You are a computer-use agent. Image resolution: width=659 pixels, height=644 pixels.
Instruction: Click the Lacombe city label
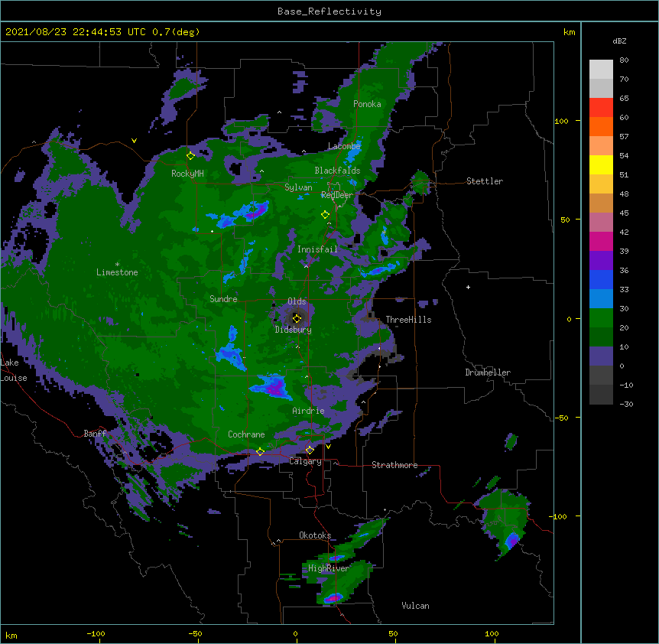(x=344, y=146)
